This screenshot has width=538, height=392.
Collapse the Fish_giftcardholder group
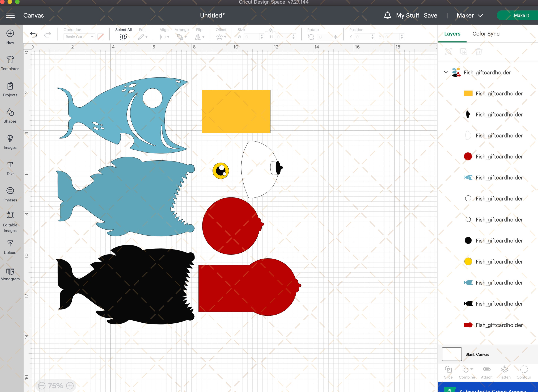[x=446, y=72]
